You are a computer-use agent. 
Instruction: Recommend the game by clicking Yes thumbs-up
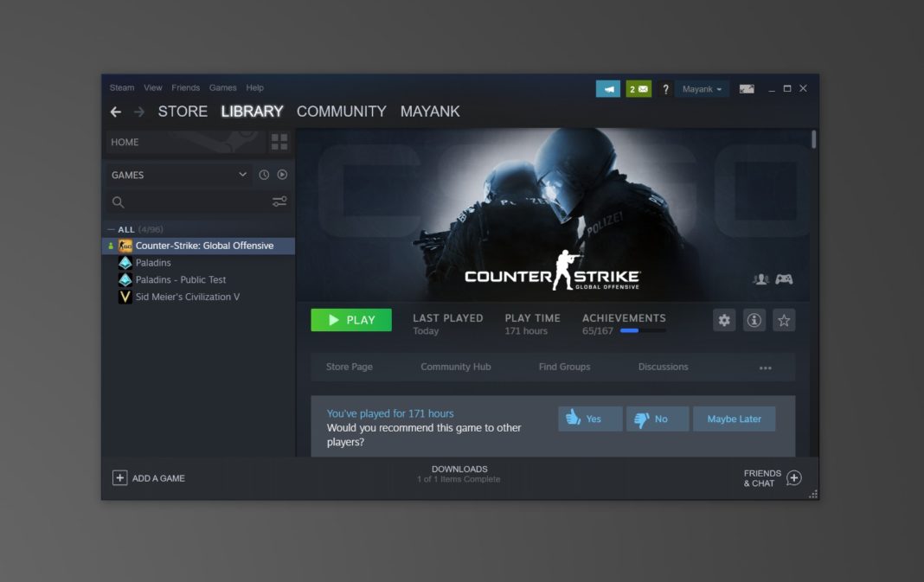589,419
